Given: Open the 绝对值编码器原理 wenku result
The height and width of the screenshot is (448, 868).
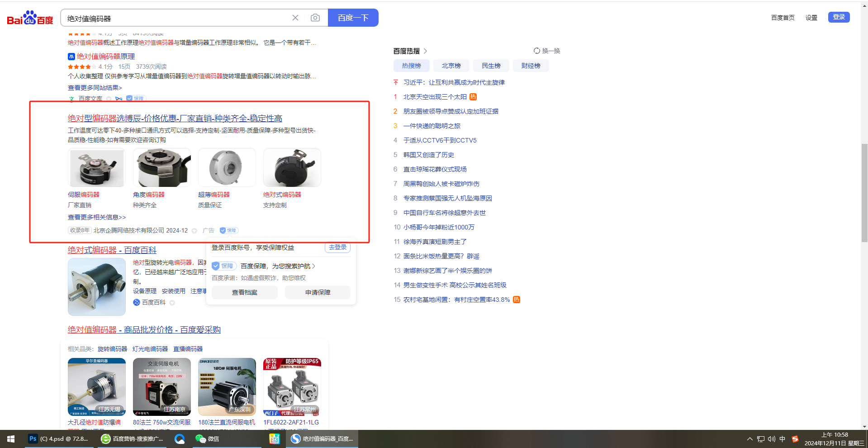Looking at the screenshot, I should (106, 57).
